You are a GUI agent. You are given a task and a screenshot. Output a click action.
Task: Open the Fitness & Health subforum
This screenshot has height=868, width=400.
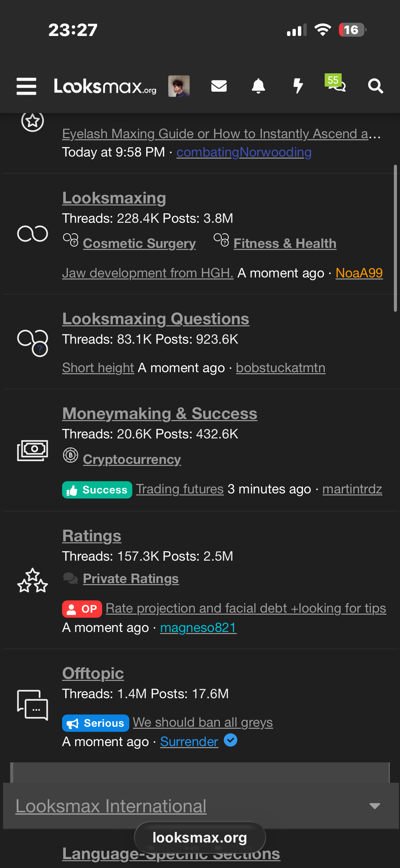point(285,243)
